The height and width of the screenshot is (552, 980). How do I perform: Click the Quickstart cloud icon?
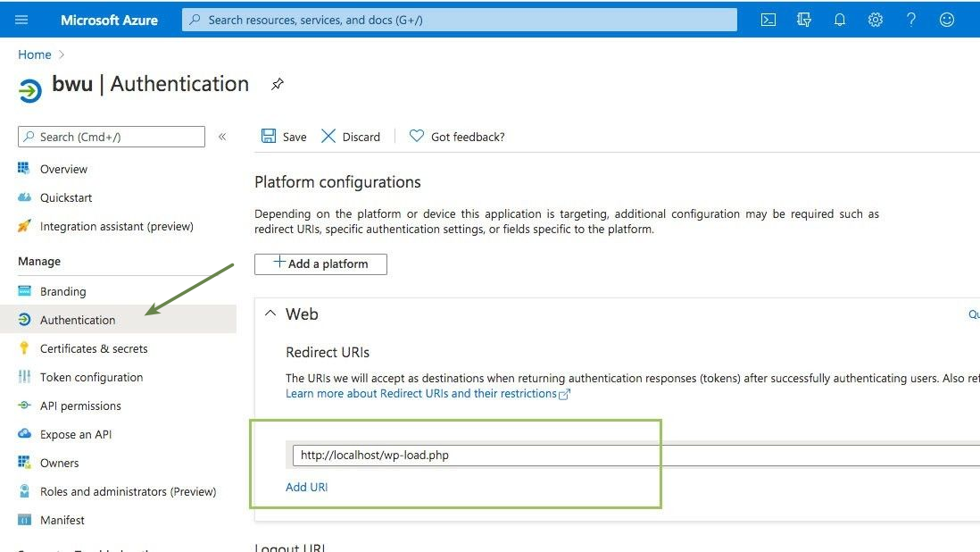(x=24, y=197)
